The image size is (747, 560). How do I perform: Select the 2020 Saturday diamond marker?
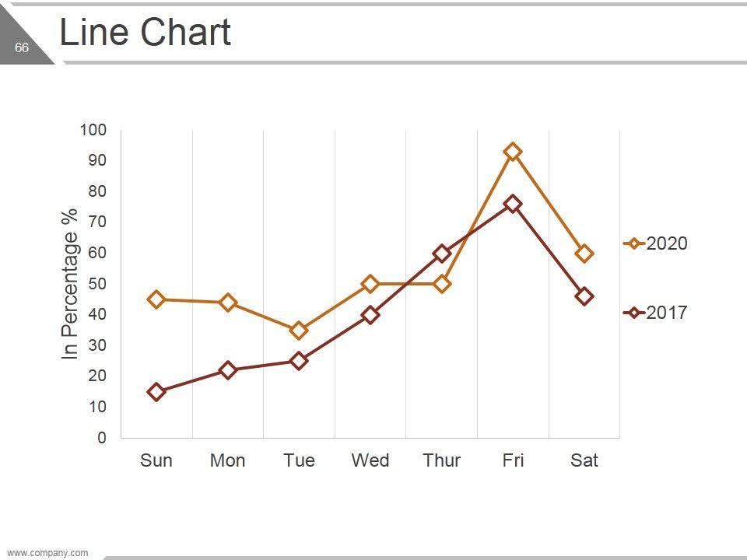coord(584,253)
